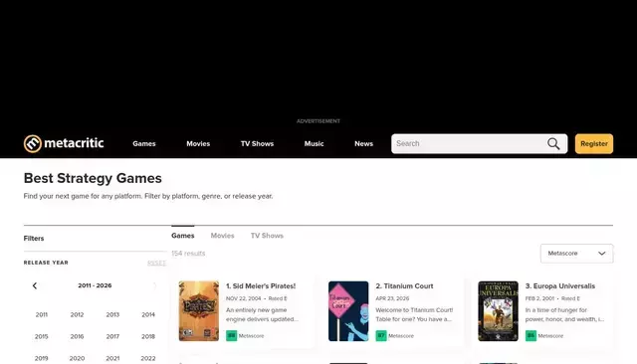Select release year 2017

(112, 336)
